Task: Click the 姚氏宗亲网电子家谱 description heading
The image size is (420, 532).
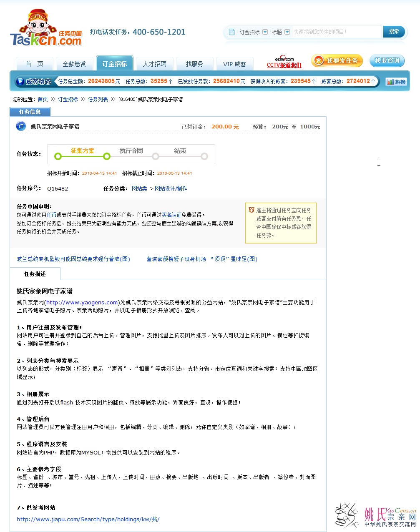Action: 45,291
